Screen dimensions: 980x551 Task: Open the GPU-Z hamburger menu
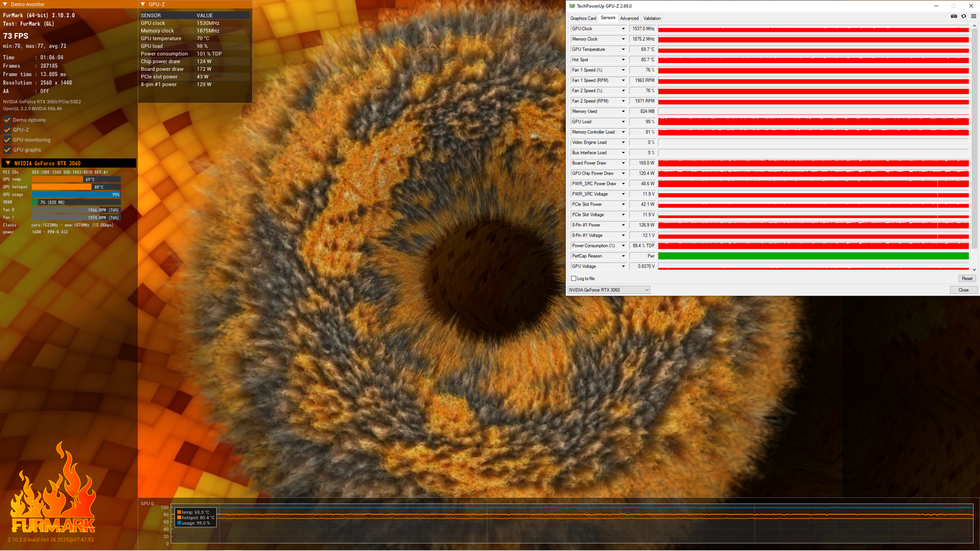(973, 16)
